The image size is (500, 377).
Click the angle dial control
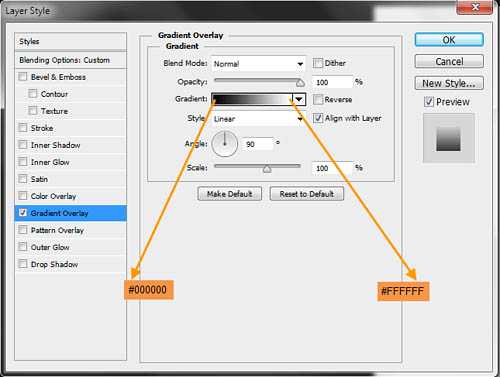pos(225,144)
